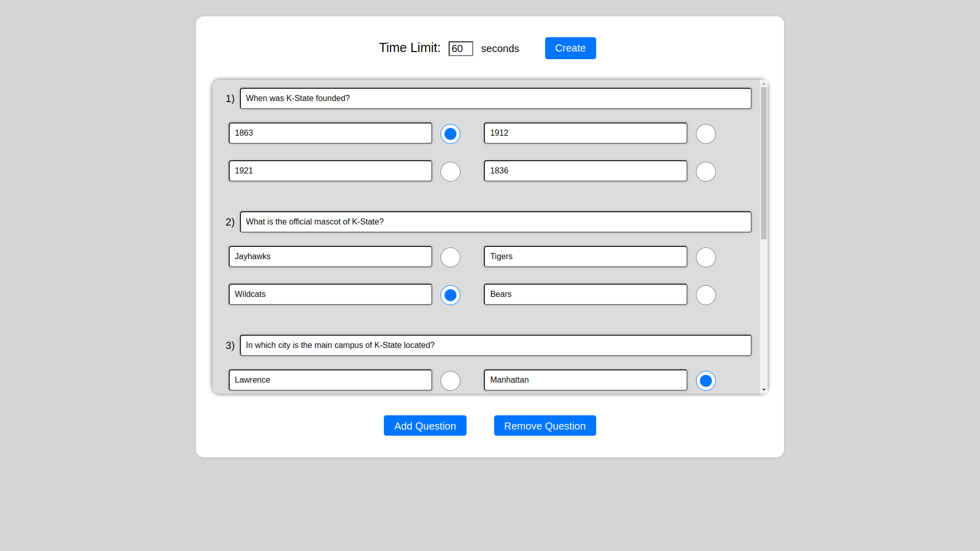Select the Bears answer radio button
The image size is (980, 551).
pyautogui.click(x=705, y=295)
